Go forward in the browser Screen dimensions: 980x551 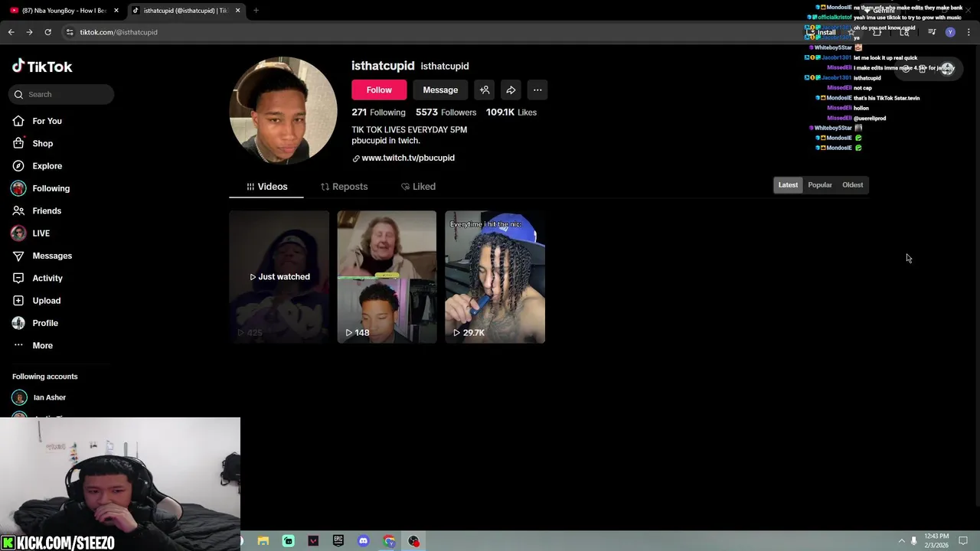(x=29, y=32)
